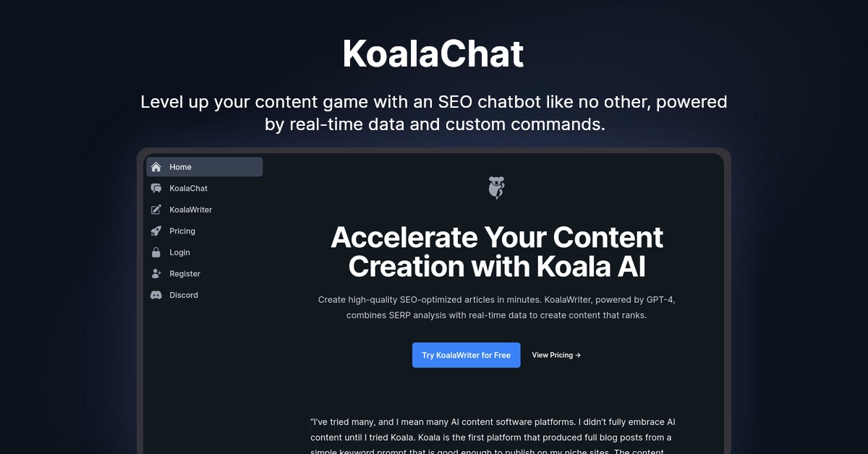Select the Login sidebar entry

pyautogui.click(x=180, y=252)
